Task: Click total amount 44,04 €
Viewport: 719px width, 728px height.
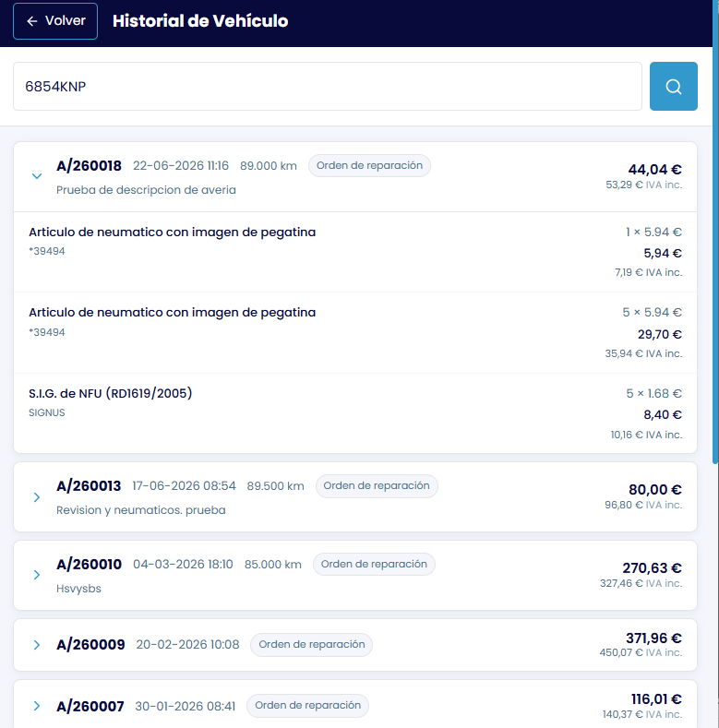Action: [655, 170]
